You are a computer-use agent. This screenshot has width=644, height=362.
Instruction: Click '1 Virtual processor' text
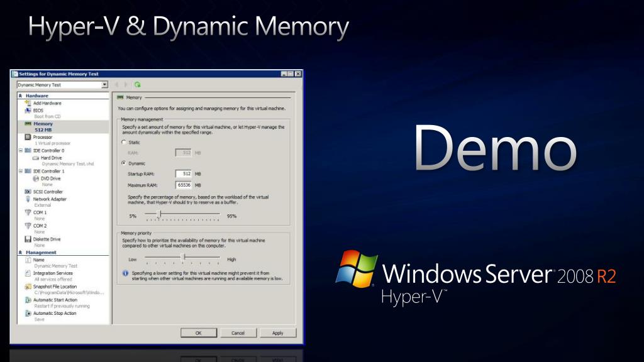53,143
